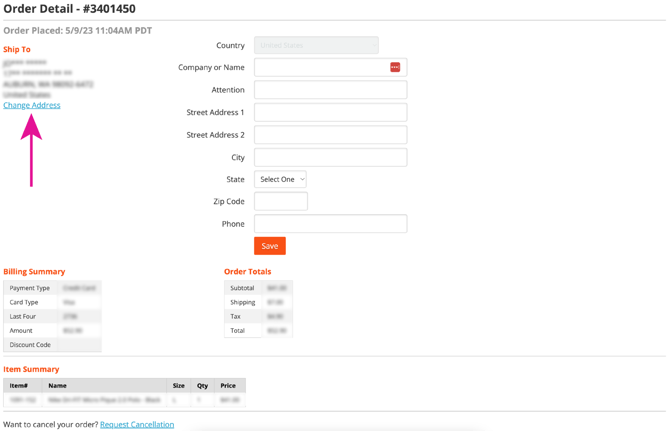Click the Shipping row label

pyautogui.click(x=243, y=302)
